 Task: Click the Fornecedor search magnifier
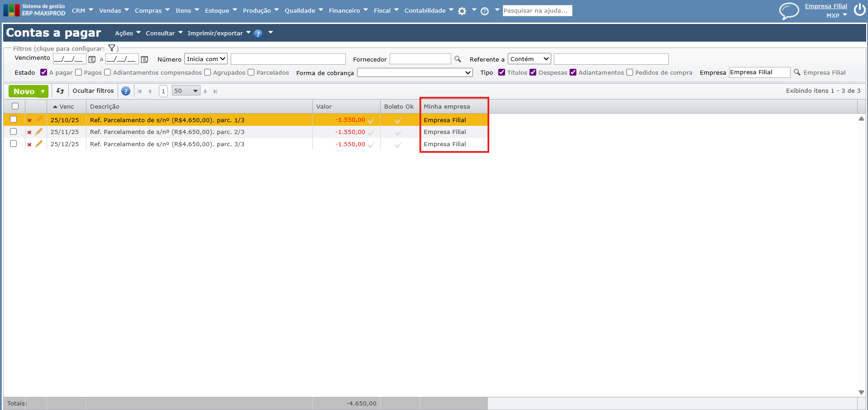pyautogui.click(x=458, y=59)
